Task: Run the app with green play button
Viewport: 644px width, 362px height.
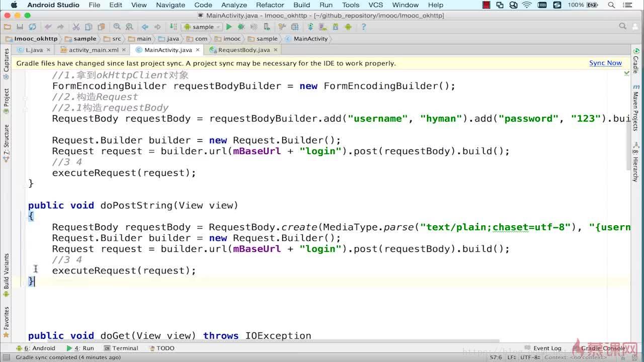Action: [229, 27]
